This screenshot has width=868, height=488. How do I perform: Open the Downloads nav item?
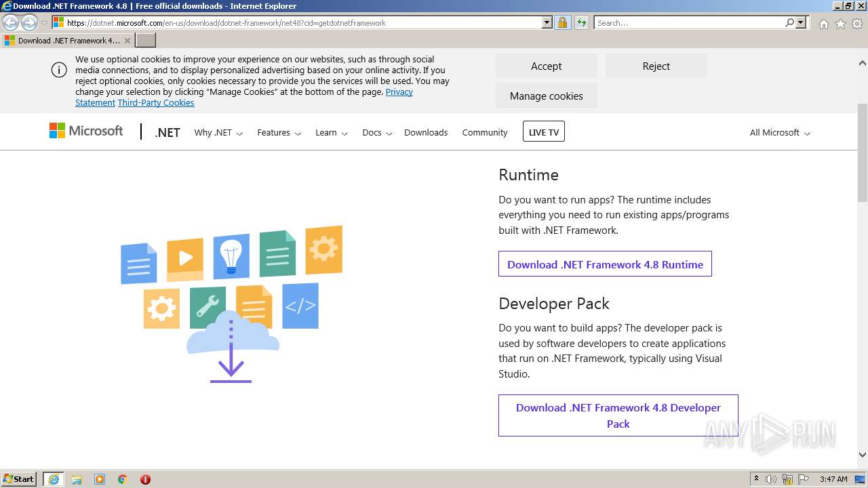[x=426, y=133]
